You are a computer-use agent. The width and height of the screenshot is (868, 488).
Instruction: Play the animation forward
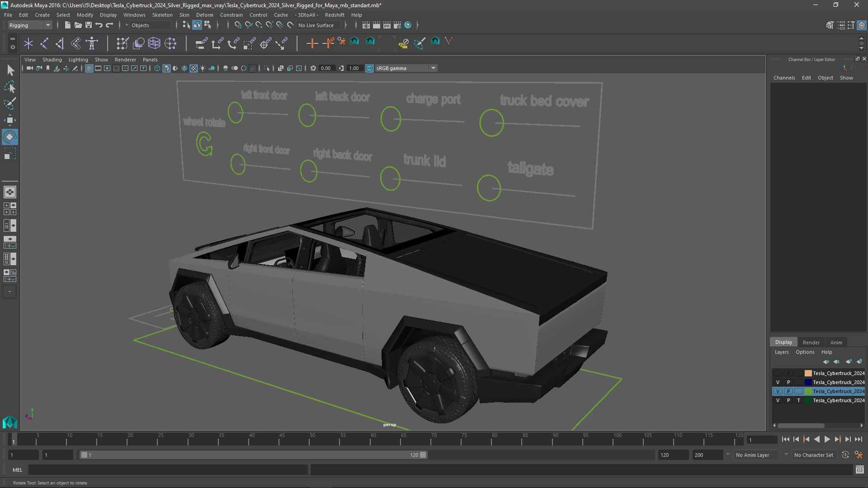click(x=827, y=439)
